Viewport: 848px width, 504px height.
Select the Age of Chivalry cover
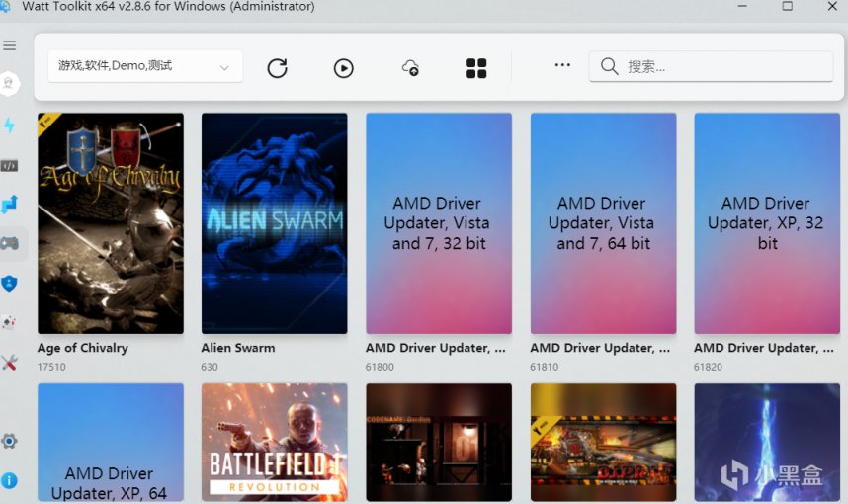pyautogui.click(x=111, y=223)
